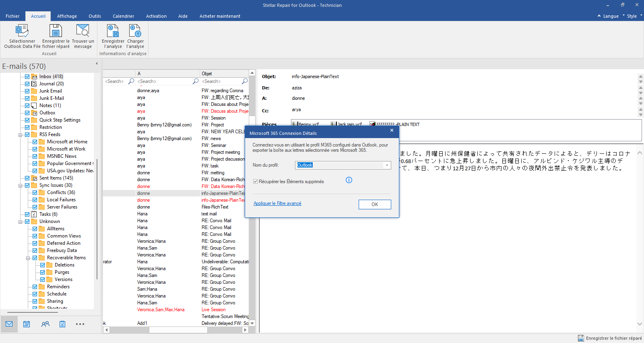Click Acheter maintenant tab
Screen dimensions: 644x343
(220, 16)
